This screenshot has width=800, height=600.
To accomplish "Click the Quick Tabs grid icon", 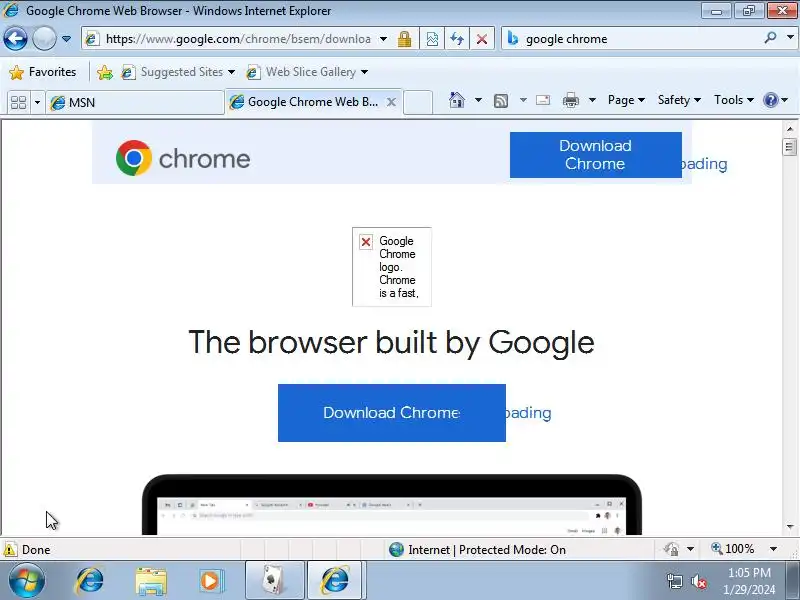I will point(19,102).
